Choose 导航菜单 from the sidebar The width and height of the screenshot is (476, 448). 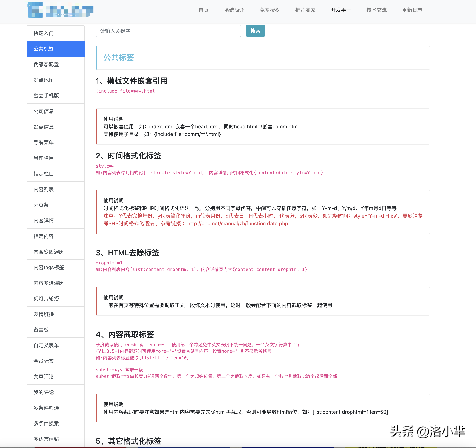(56, 142)
